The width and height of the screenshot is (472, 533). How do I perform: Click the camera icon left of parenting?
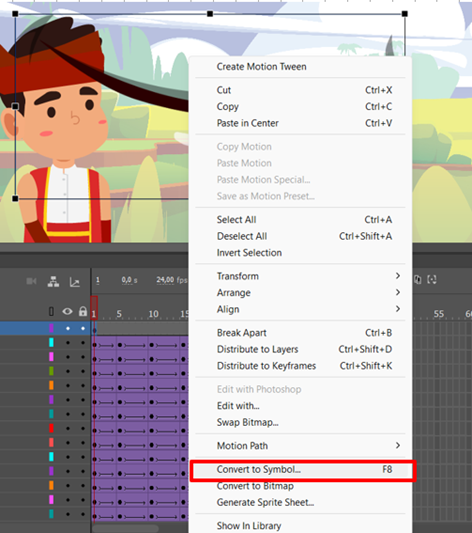(x=31, y=281)
